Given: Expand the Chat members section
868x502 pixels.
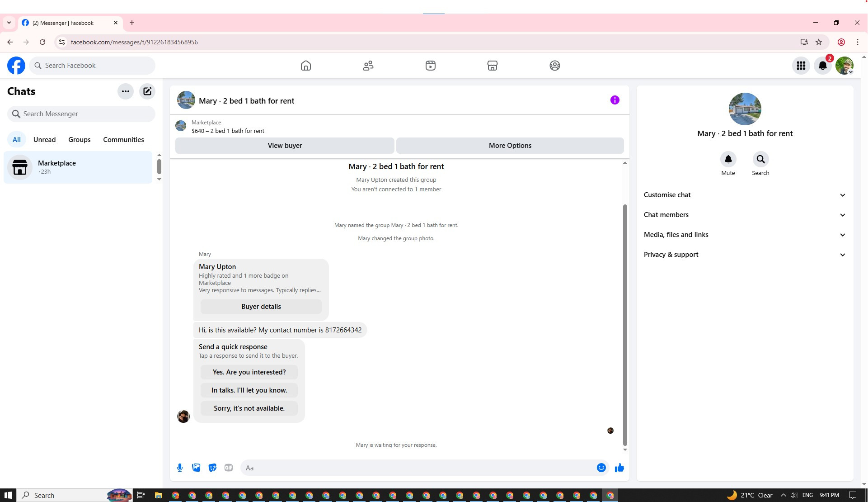Looking at the screenshot, I should tap(745, 215).
